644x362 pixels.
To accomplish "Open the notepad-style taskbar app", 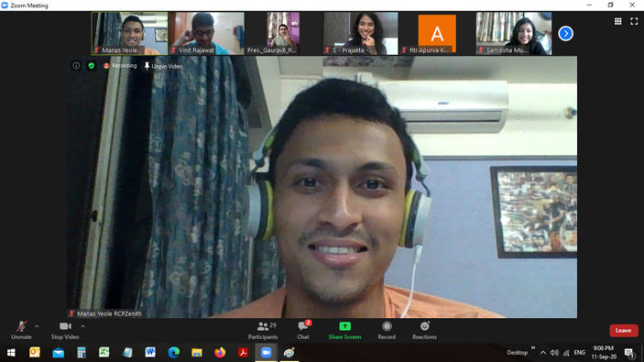I will pos(127,353).
